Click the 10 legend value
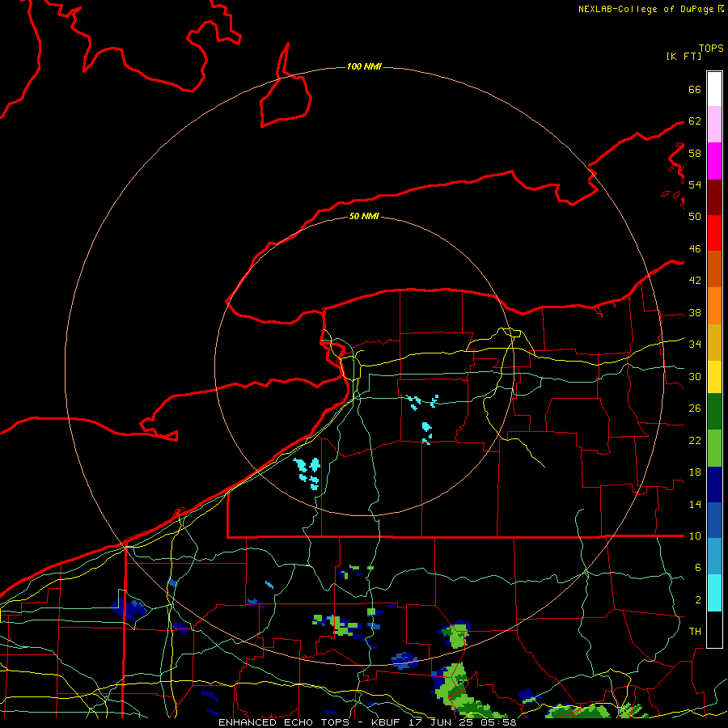Image resolution: width=728 pixels, height=728 pixels. tap(695, 535)
